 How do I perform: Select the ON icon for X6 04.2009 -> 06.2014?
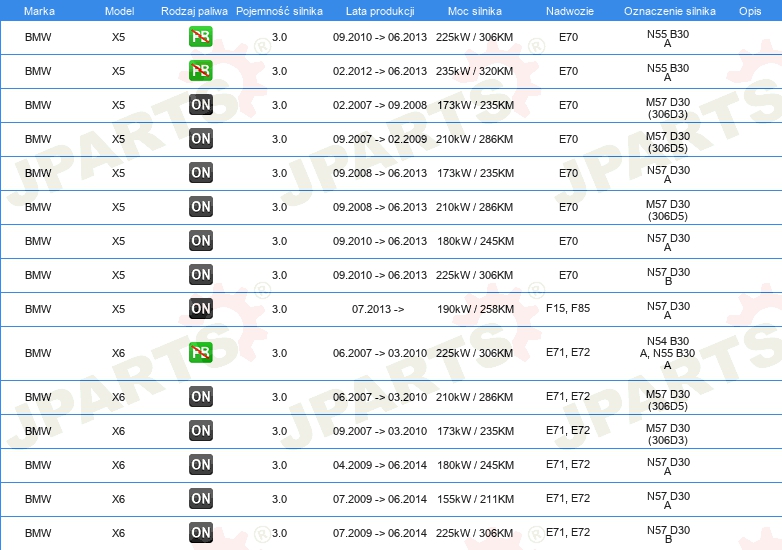pos(200,464)
